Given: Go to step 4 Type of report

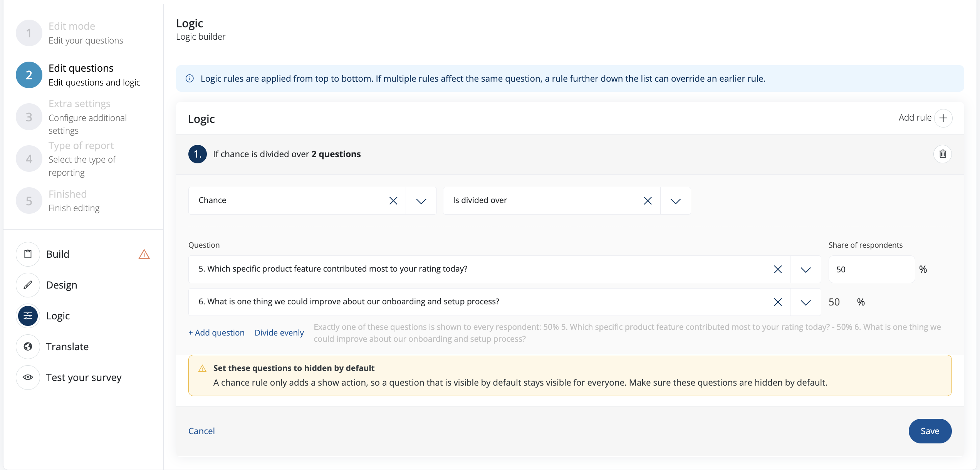Looking at the screenshot, I should coord(66,159).
